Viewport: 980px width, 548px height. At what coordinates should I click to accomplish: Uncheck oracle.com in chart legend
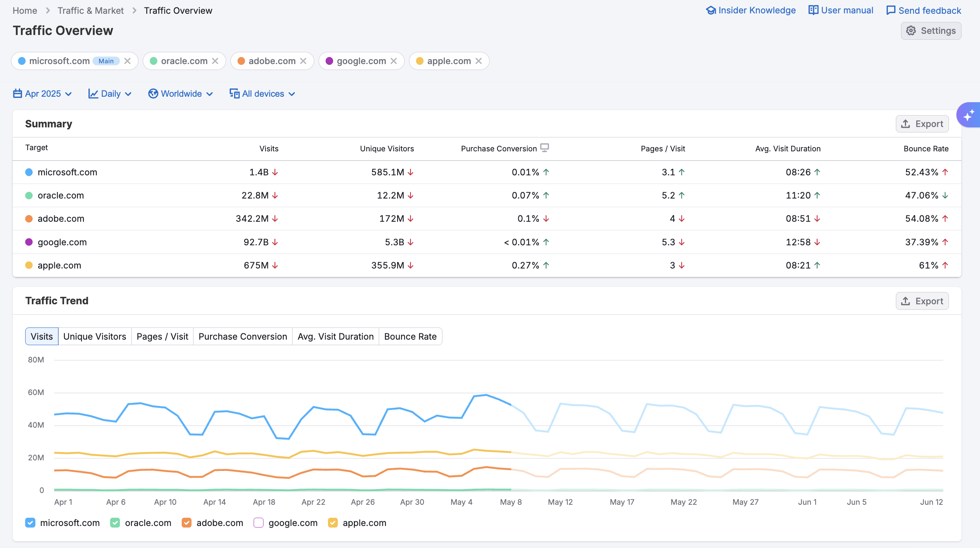click(x=115, y=523)
